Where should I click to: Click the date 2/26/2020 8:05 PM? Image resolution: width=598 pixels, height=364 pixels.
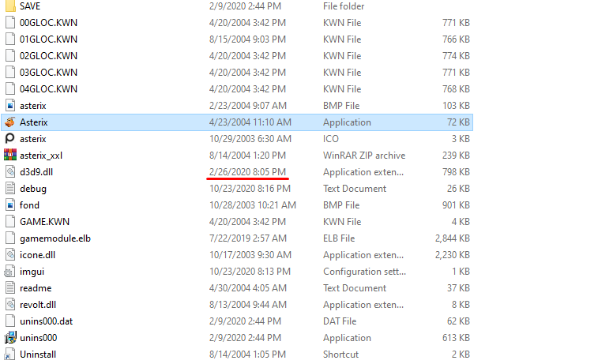(247, 172)
